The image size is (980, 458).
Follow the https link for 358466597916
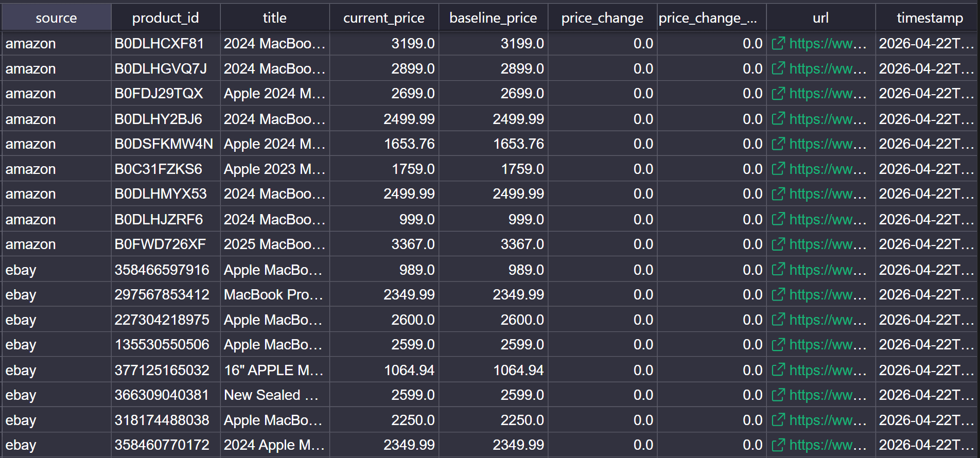click(828, 270)
